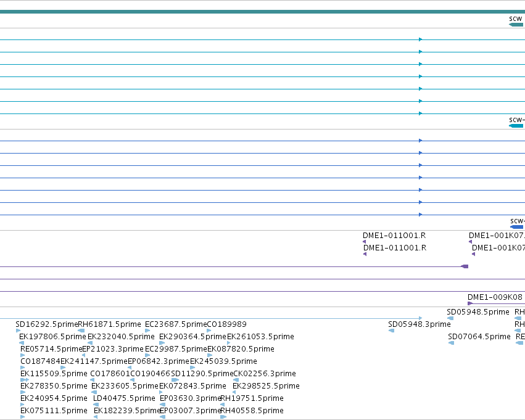This screenshot has width=525, height=420.
Task: Select the CO178601 feature label
Action: [110, 374]
